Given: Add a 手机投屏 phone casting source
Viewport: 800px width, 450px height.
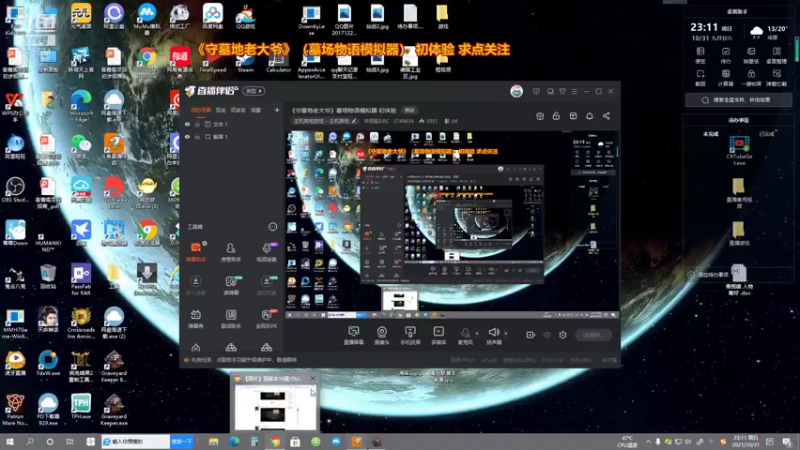Looking at the screenshot, I should 410,335.
